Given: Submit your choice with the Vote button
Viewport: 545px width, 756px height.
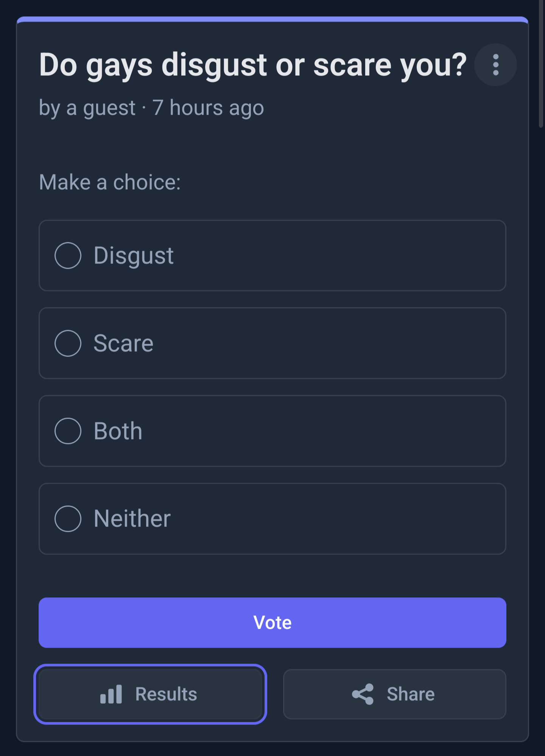Looking at the screenshot, I should pos(272,622).
